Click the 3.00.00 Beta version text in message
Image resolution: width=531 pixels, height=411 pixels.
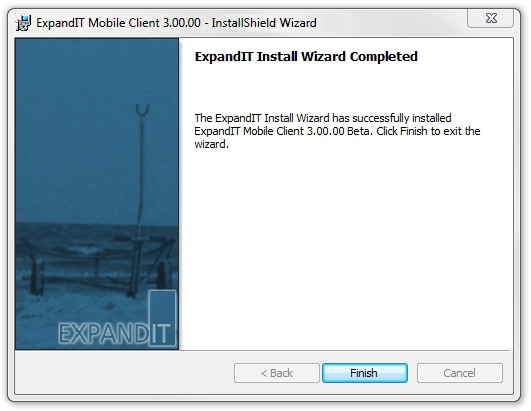pos(338,131)
